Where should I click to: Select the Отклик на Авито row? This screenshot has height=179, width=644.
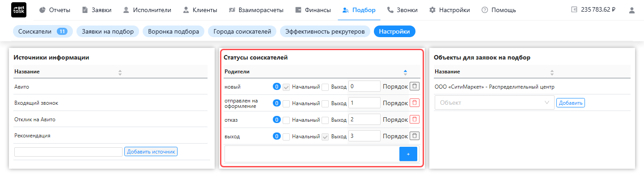coord(110,119)
